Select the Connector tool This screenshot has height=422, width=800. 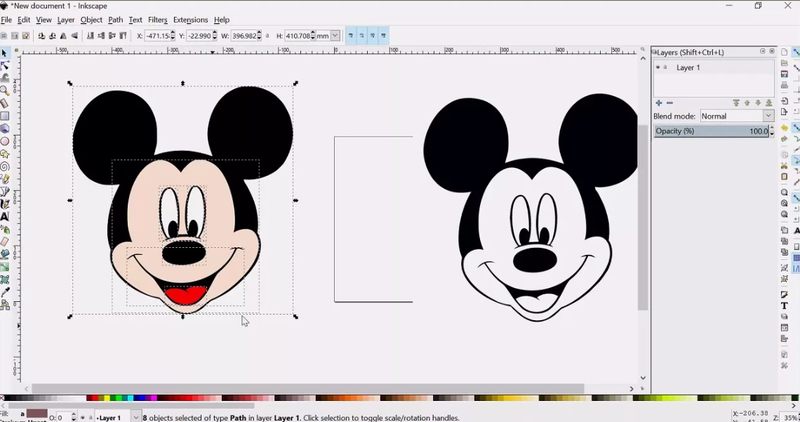tap(5, 305)
